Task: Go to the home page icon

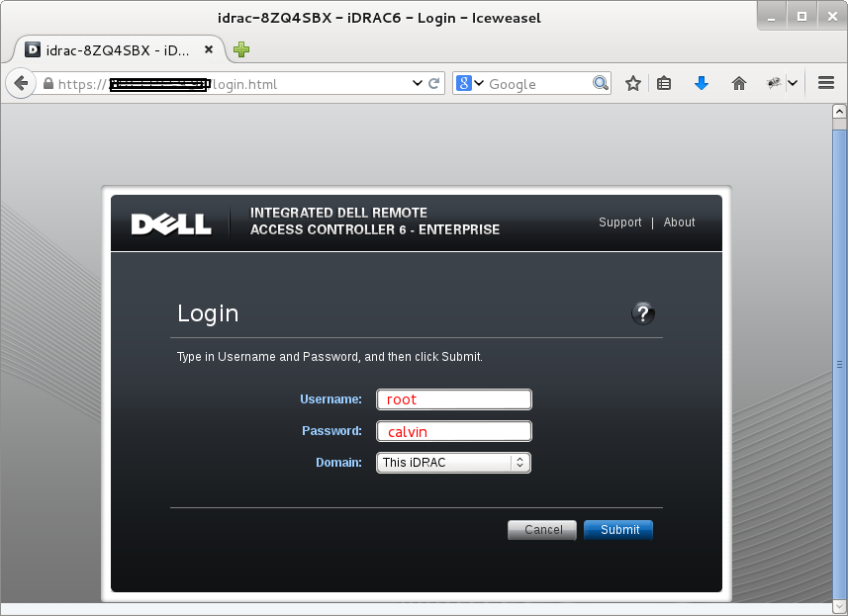Action: pyautogui.click(x=739, y=83)
